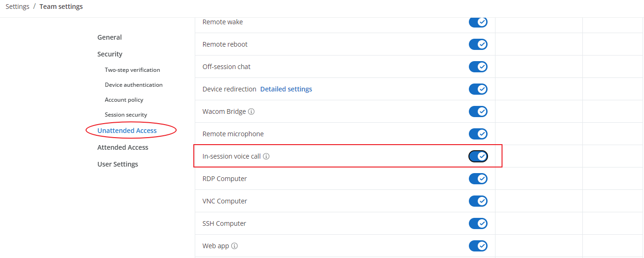The image size is (644, 258).
Task: Disable the Remote reboot toggle
Action: [x=478, y=44]
